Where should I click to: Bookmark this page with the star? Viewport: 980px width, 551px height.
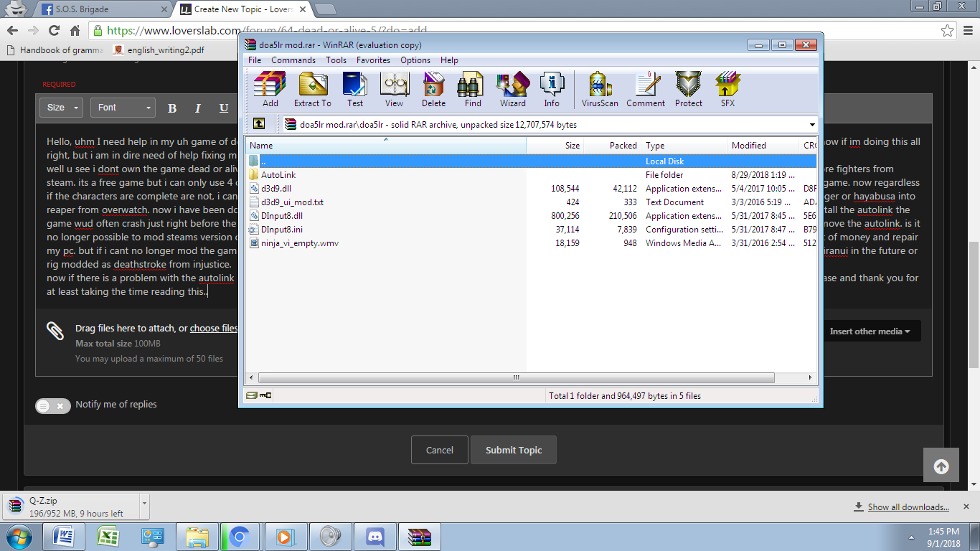pos(947,31)
